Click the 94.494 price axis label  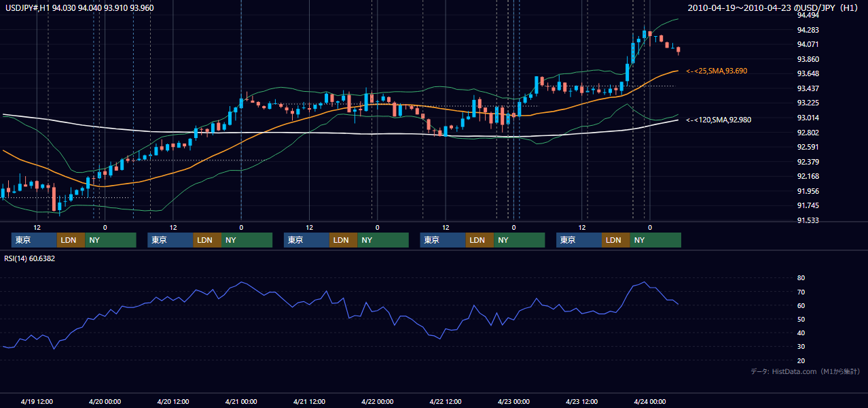pyautogui.click(x=808, y=16)
